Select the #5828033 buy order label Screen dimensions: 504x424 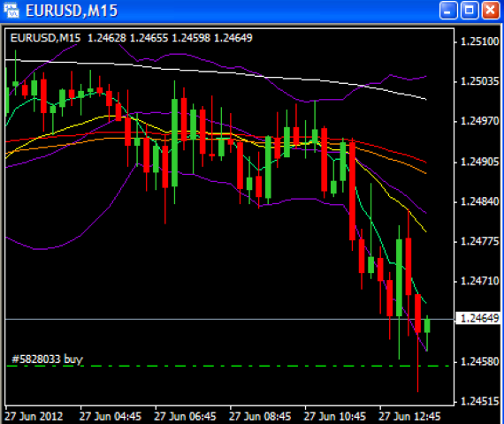pyautogui.click(x=47, y=359)
